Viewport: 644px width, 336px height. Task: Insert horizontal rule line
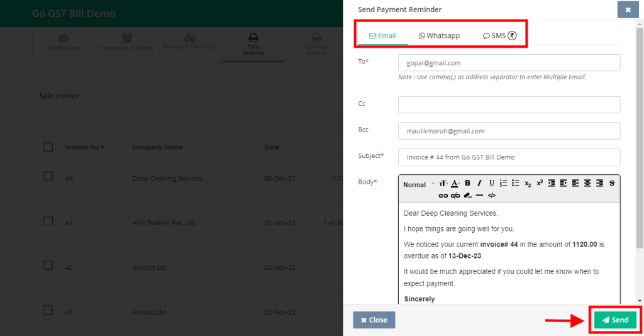coord(479,196)
